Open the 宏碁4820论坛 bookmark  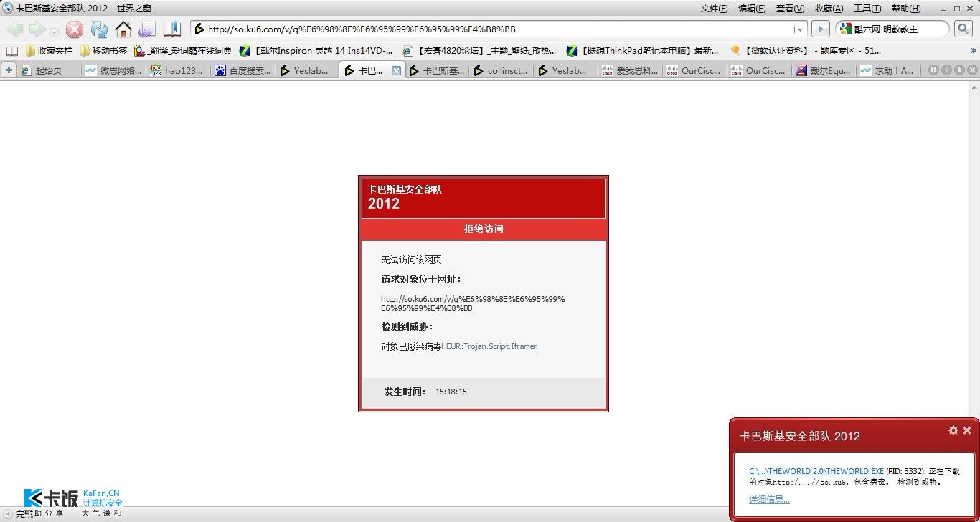point(479,51)
